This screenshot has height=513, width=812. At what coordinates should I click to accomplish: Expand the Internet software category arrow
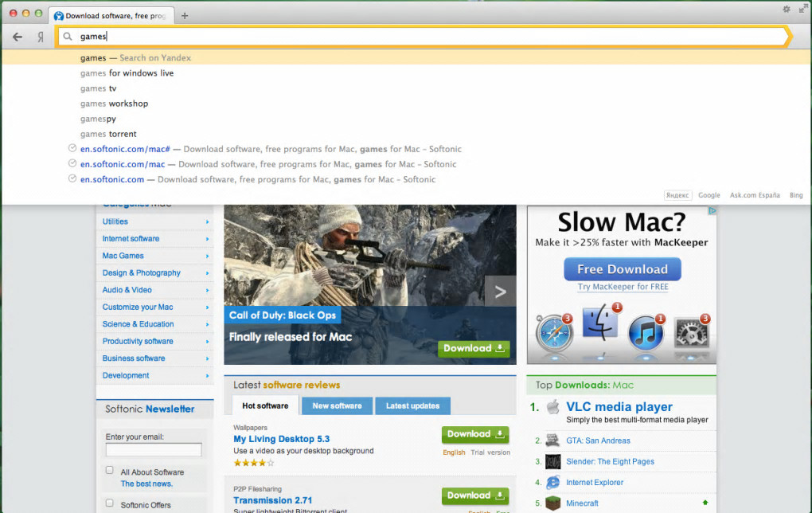[207, 239]
